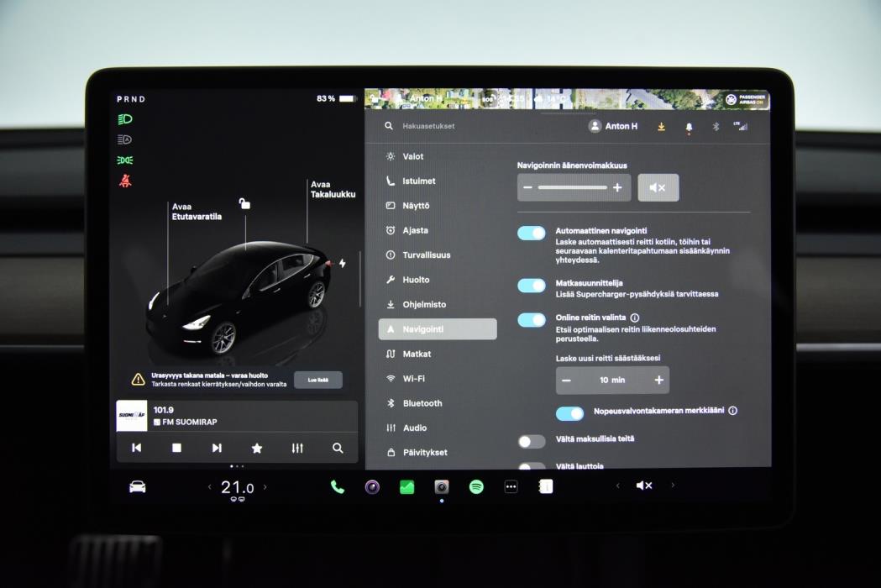Open notifications via the bell icon
Image resolution: width=881 pixels, height=588 pixels.
pos(689,126)
